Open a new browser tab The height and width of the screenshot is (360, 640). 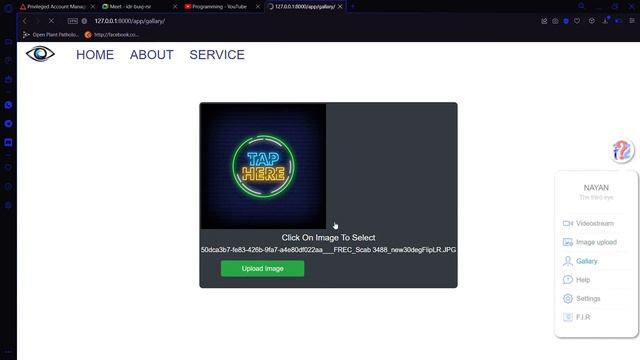(x=353, y=7)
